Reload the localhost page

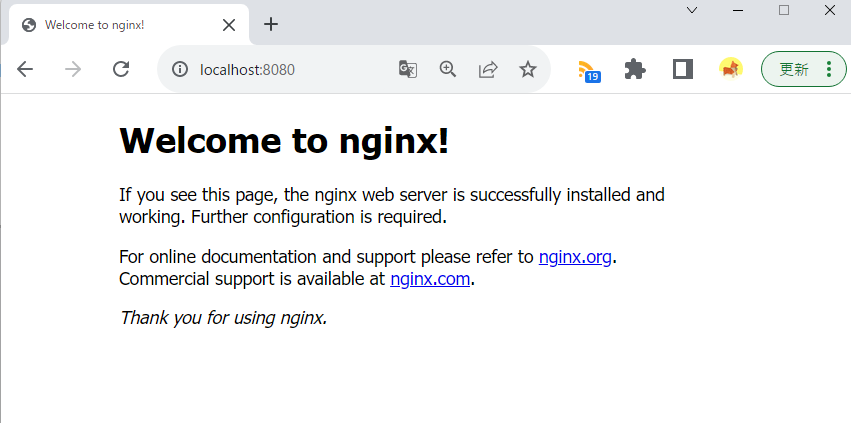[x=120, y=69]
